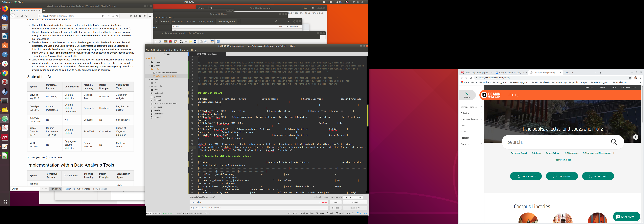Open Firefox library icon
644x224 pixels.
(131, 16)
